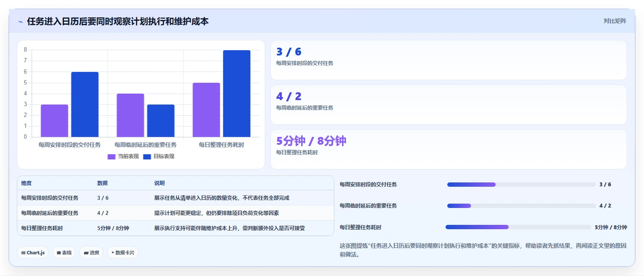Click the 每周临时延后的重要任务 label under the chart axis
This screenshot has height=276, width=644.
click(145, 145)
